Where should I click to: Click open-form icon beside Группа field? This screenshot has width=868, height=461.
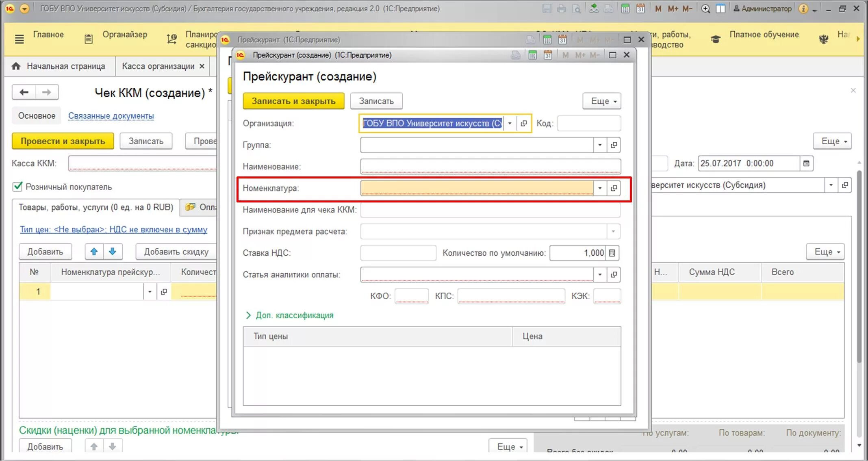coord(614,145)
